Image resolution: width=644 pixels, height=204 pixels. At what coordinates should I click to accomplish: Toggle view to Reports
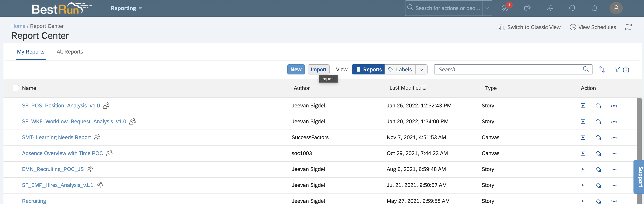pyautogui.click(x=368, y=69)
